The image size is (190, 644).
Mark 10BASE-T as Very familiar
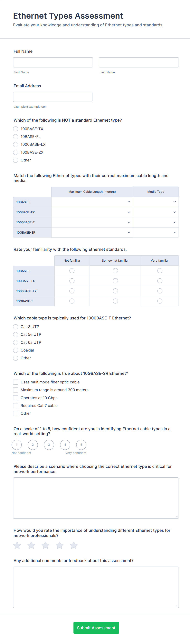160,271
